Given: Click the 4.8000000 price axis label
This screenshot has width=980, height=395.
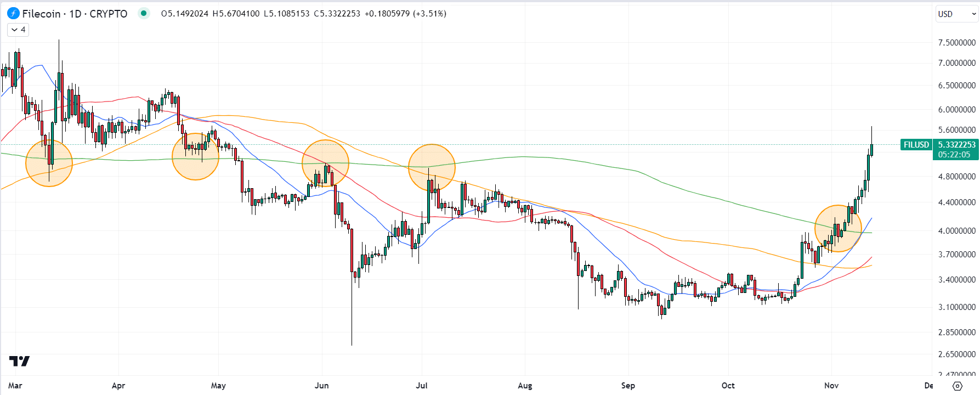Looking at the screenshot, I should (x=957, y=176).
